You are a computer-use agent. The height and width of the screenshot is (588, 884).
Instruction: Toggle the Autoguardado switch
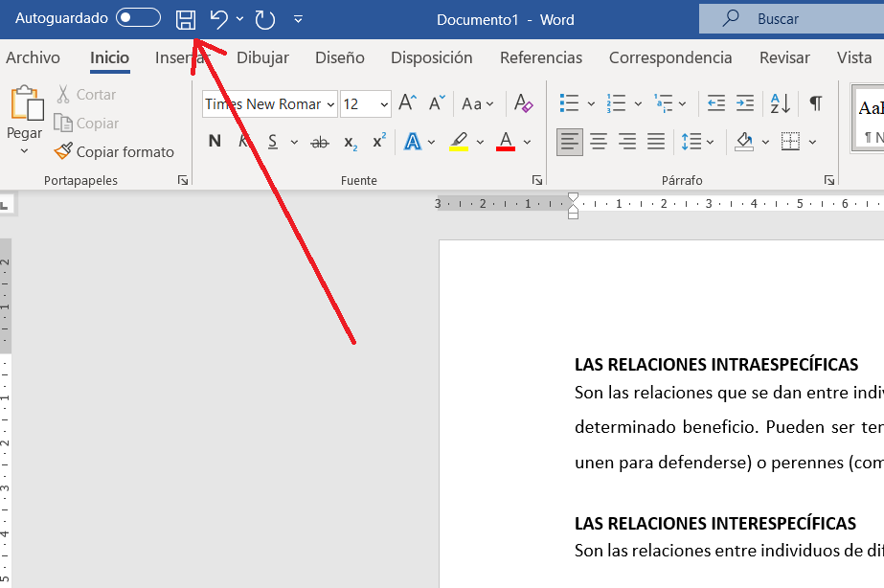(138, 18)
